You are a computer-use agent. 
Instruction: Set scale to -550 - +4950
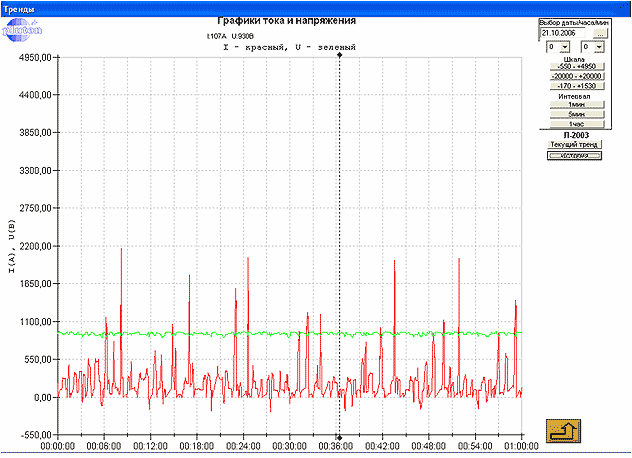[x=576, y=67]
